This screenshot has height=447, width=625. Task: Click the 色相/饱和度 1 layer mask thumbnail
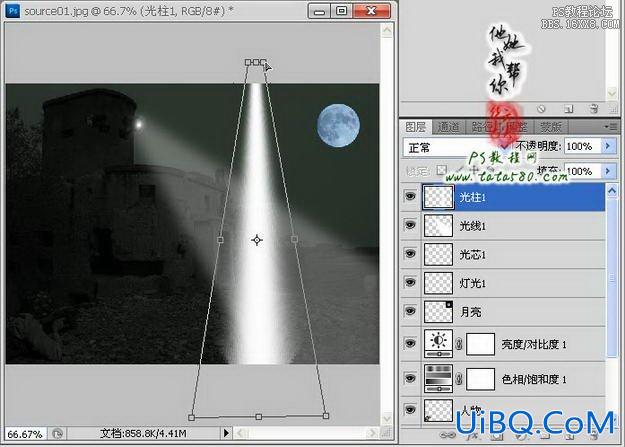coord(480,379)
